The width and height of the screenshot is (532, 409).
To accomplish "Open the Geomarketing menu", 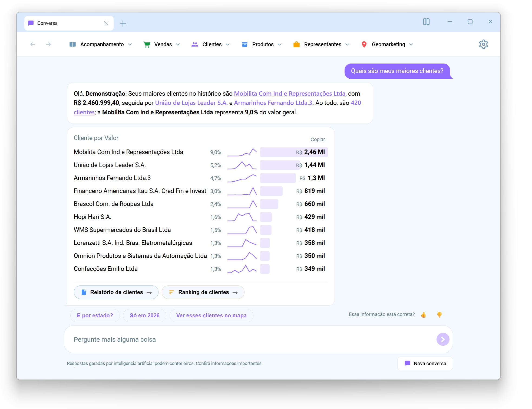I will click(387, 44).
